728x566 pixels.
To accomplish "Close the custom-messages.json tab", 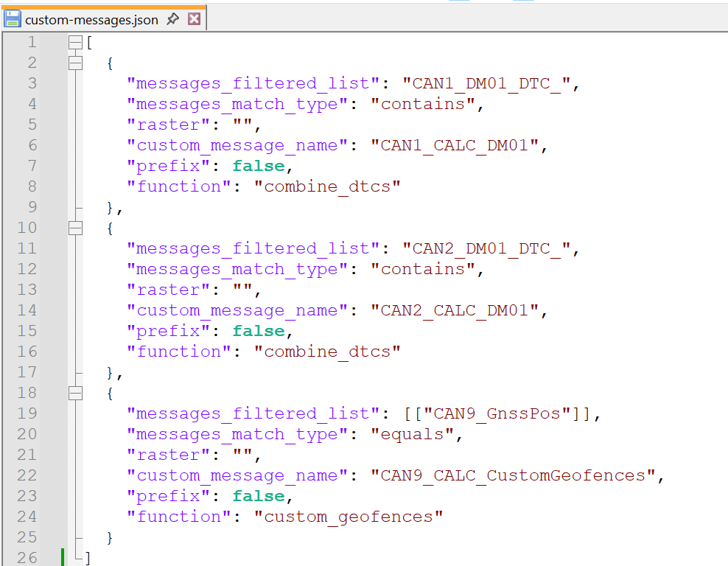I will (194, 19).
